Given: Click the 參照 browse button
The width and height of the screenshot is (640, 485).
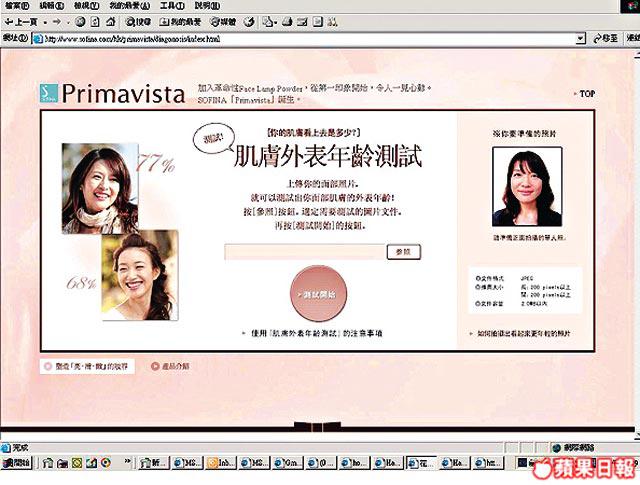Looking at the screenshot, I should [403, 252].
